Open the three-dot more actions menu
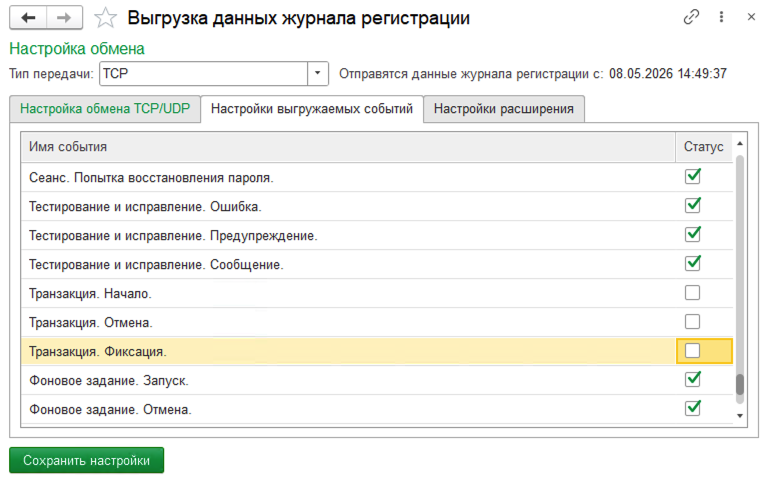766x483 pixels. pos(721,17)
